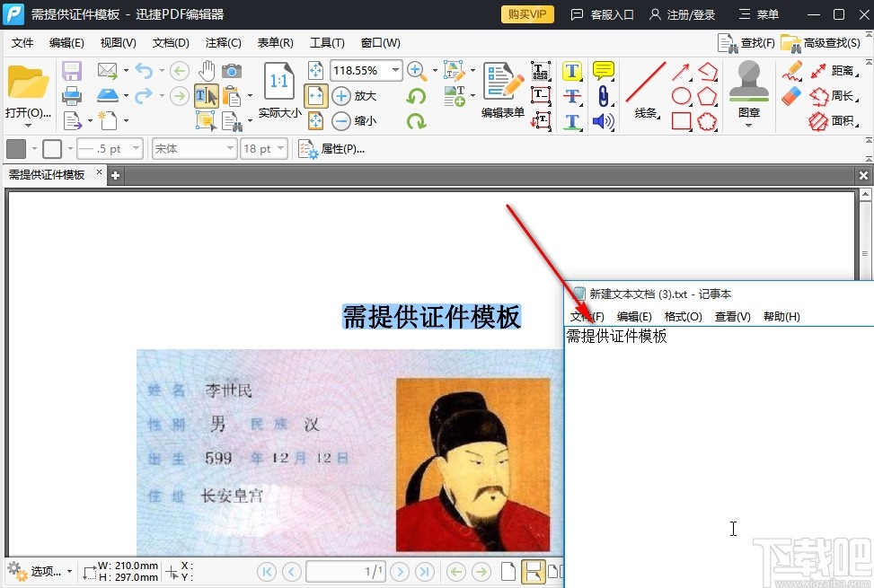The image size is (874, 588).
Task: Open Notepad's 格式(O) menu
Action: pos(683,316)
